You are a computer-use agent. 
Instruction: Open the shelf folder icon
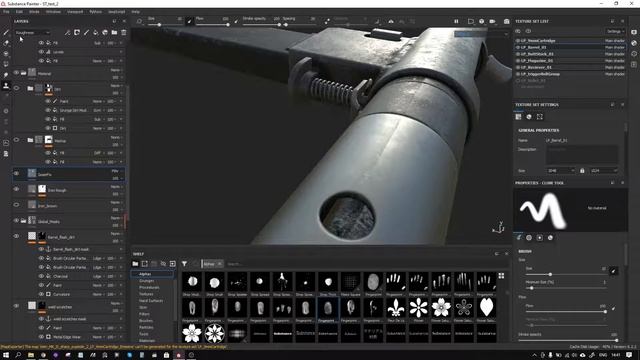pos(135,264)
